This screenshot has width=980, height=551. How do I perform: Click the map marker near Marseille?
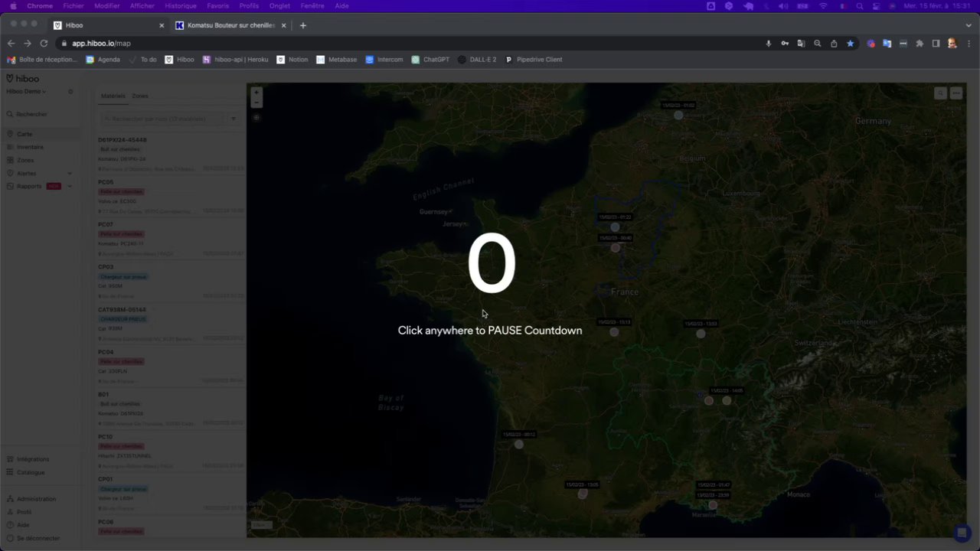pos(713,505)
